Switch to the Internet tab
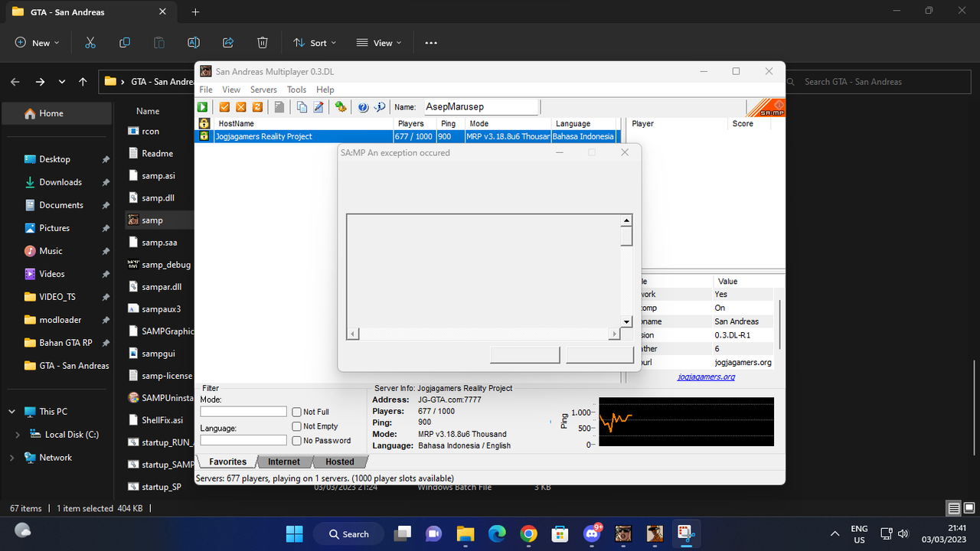 click(x=284, y=461)
